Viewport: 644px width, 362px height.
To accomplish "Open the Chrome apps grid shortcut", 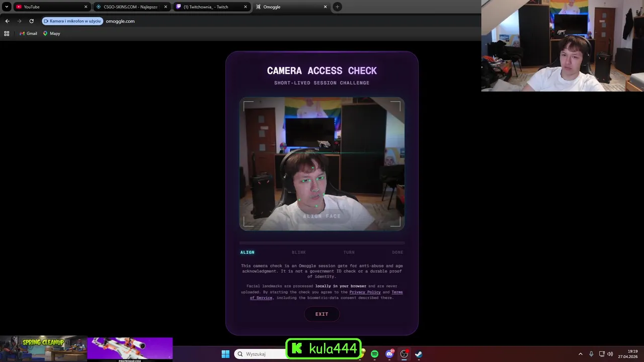I will tap(7, 33).
